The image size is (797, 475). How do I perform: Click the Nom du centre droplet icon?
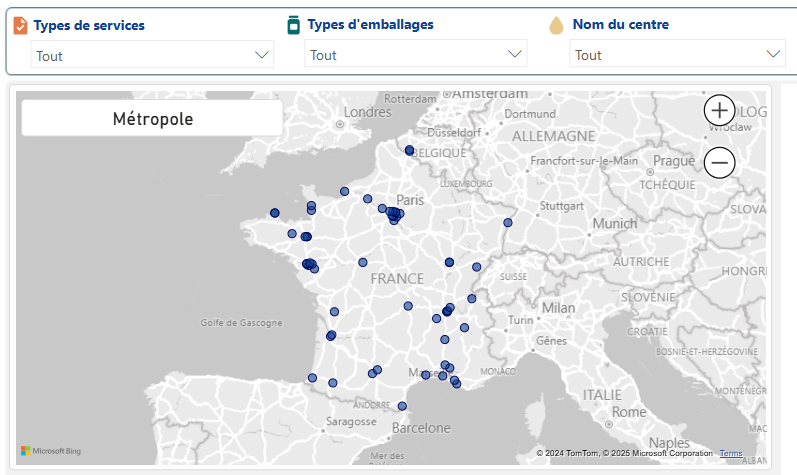(557, 25)
